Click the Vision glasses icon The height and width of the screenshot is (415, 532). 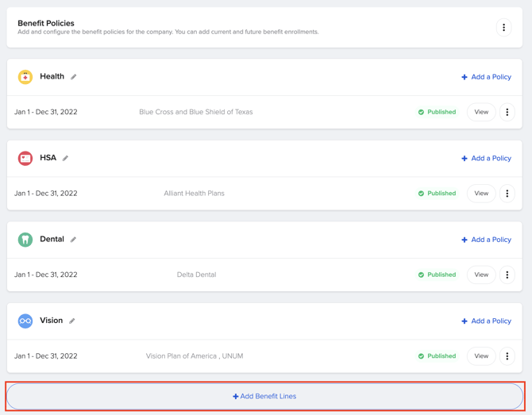pos(25,321)
